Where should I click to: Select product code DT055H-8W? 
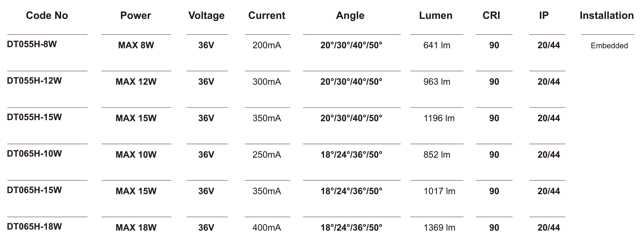pos(32,44)
